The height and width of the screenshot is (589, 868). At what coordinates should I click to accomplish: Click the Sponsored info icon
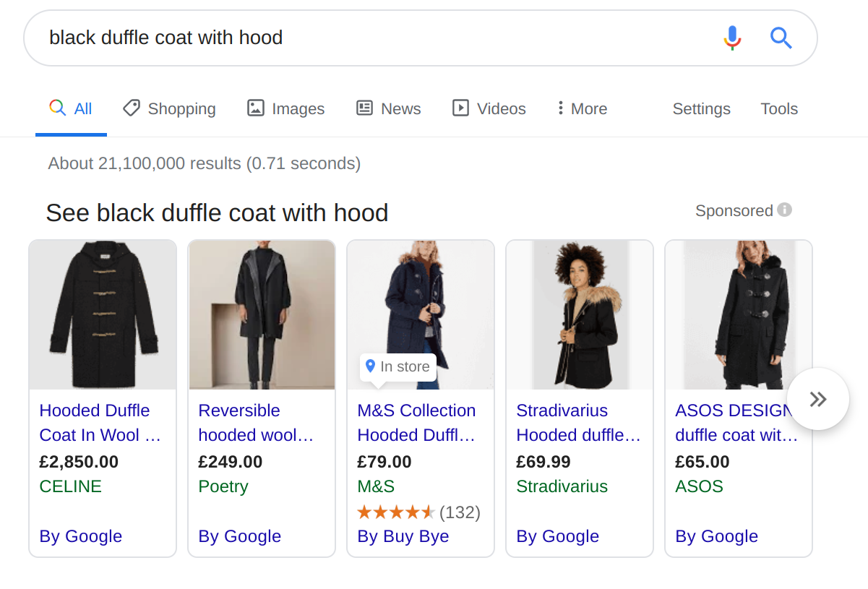pos(785,210)
